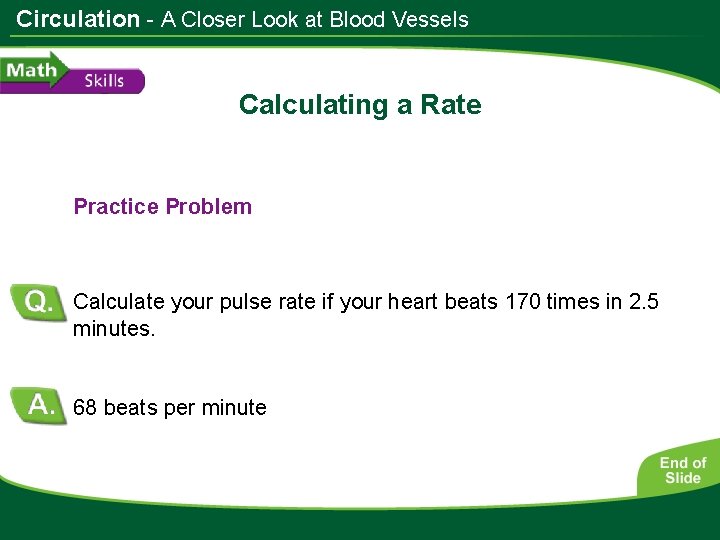720x540 pixels.
Task: Click the word Rate in the slide title
Action: pos(453,105)
